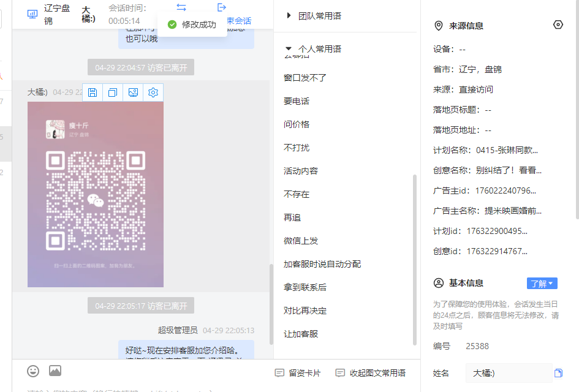Click the 创意名称 别纠结了 row
This screenshot has height=392, width=579.
(487, 170)
